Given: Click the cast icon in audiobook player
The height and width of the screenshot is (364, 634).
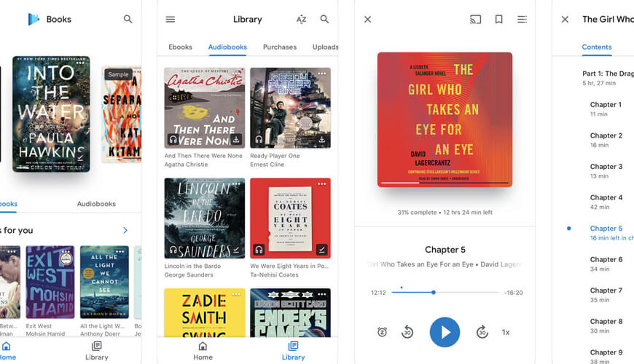Looking at the screenshot, I should 475,19.
